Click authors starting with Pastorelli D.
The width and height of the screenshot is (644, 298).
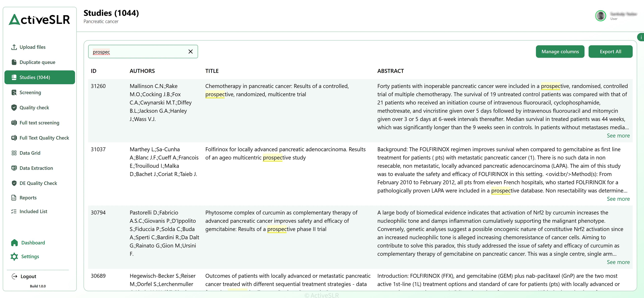164,233
